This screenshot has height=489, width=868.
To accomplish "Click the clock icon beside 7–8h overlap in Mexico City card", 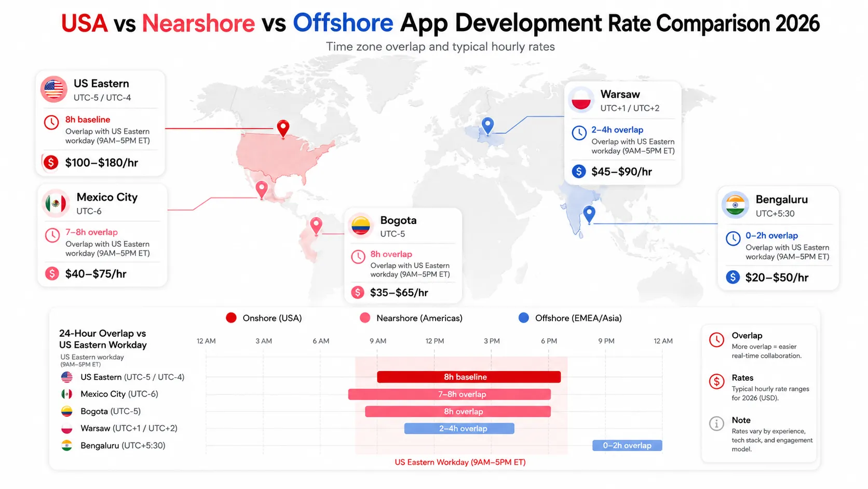I will pyautogui.click(x=52, y=235).
